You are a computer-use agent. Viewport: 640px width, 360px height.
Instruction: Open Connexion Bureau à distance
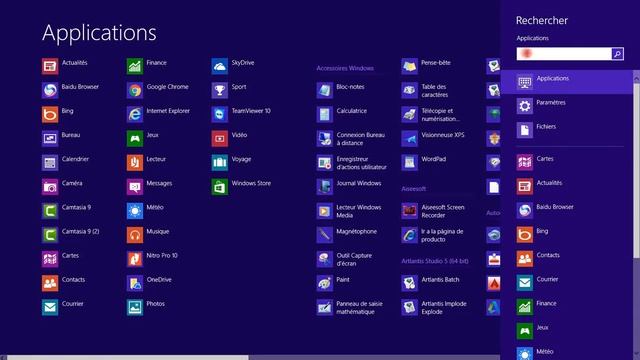pyautogui.click(x=325, y=139)
